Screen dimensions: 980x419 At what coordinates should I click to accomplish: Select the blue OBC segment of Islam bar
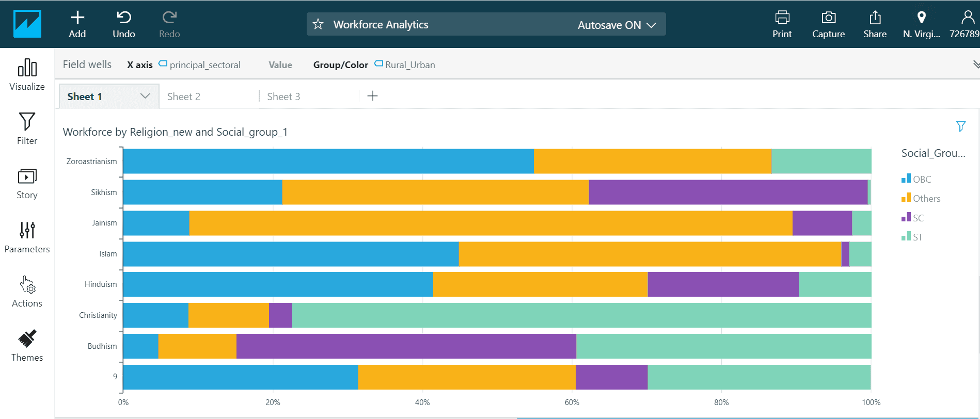[291, 254]
